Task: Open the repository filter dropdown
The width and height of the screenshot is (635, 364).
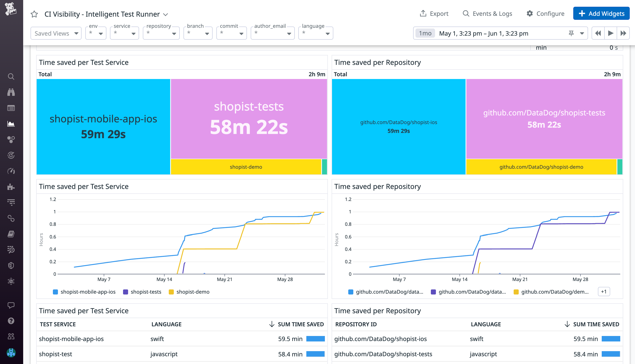Action: coord(161,33)
